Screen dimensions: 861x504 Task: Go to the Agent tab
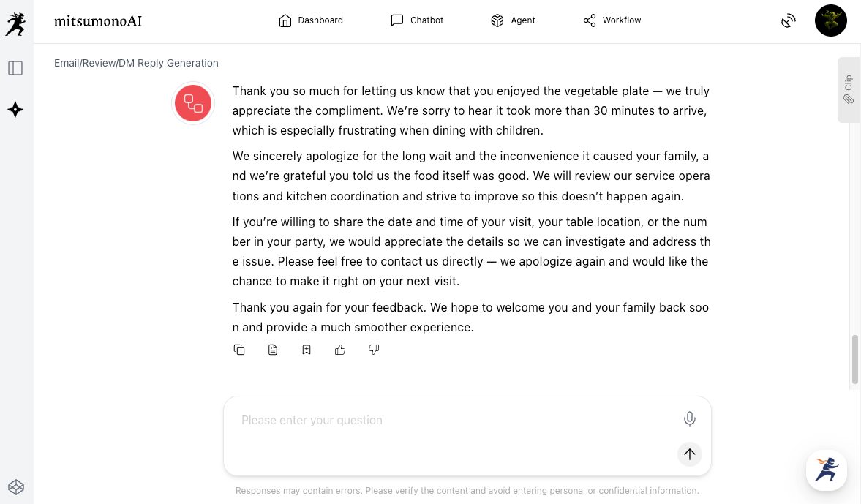click(513, 20)
